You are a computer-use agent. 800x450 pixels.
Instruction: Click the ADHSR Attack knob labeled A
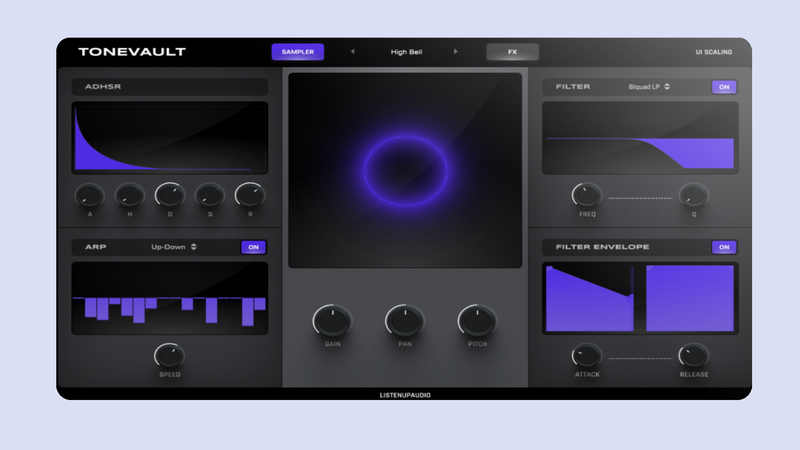coord(89,195)
